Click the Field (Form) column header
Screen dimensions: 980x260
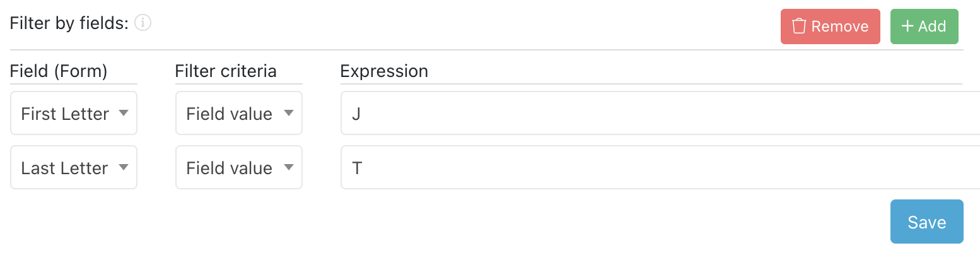click(x=59, y=71)
